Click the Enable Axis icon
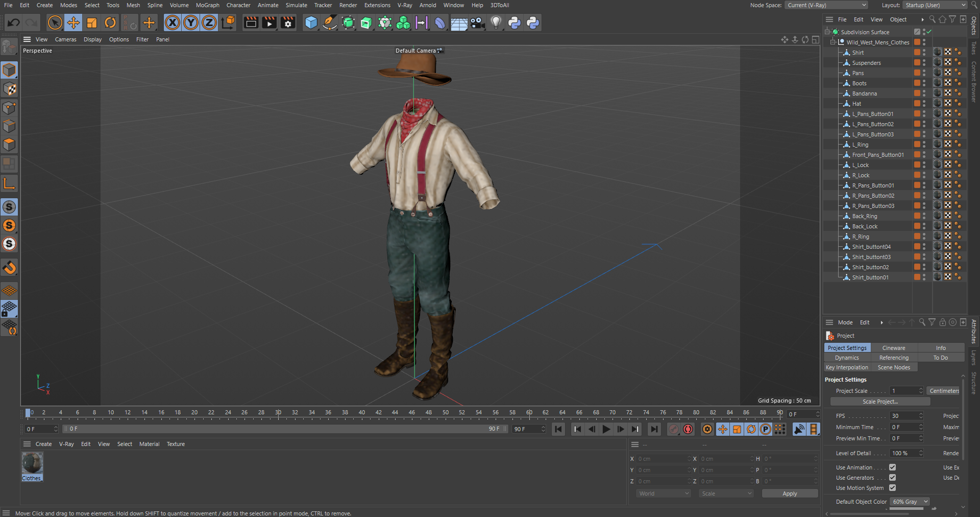980x517 pixels. (x=9, y=183)
